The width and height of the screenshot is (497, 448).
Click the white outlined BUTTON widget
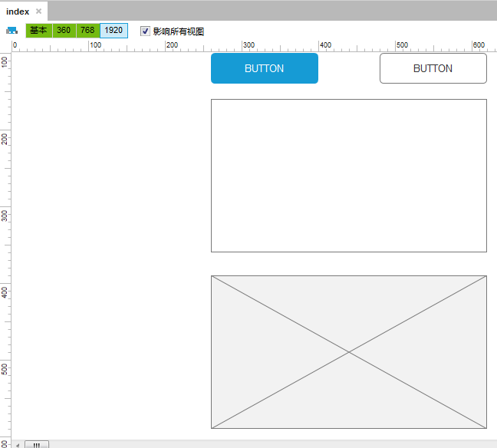pos(433,68)
